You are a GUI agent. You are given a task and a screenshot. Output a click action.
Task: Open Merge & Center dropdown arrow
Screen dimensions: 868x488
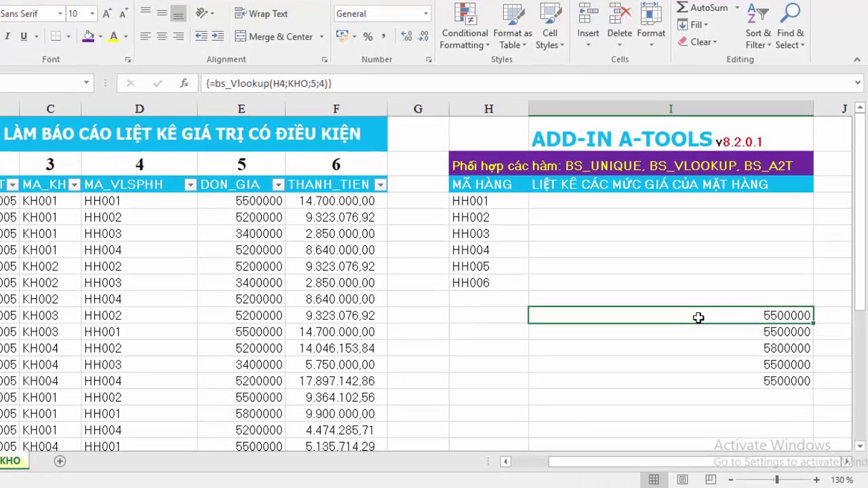click(x=321, y=37)
